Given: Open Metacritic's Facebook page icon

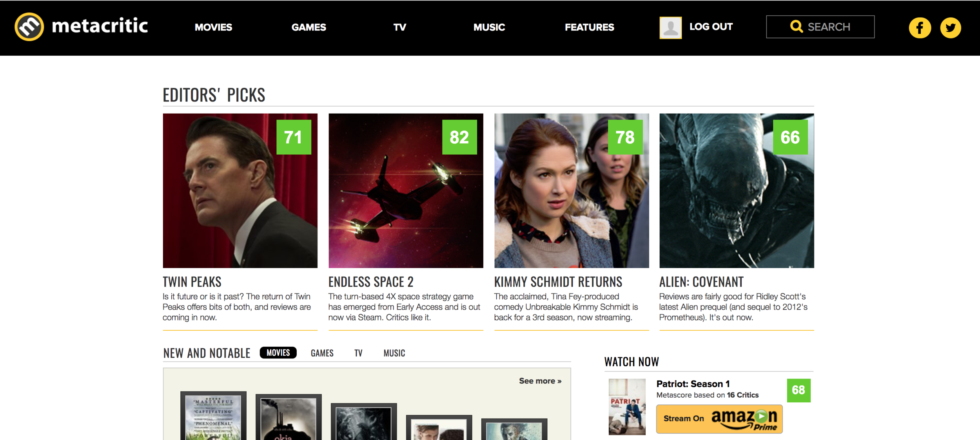Looking at the screenshot, I should [920, 27].
